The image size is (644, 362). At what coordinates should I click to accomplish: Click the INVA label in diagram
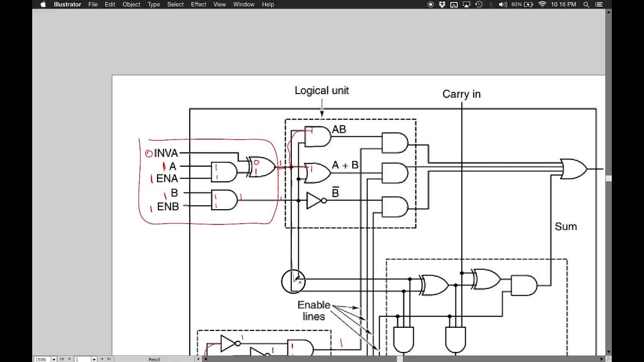(x=166, y=153)
